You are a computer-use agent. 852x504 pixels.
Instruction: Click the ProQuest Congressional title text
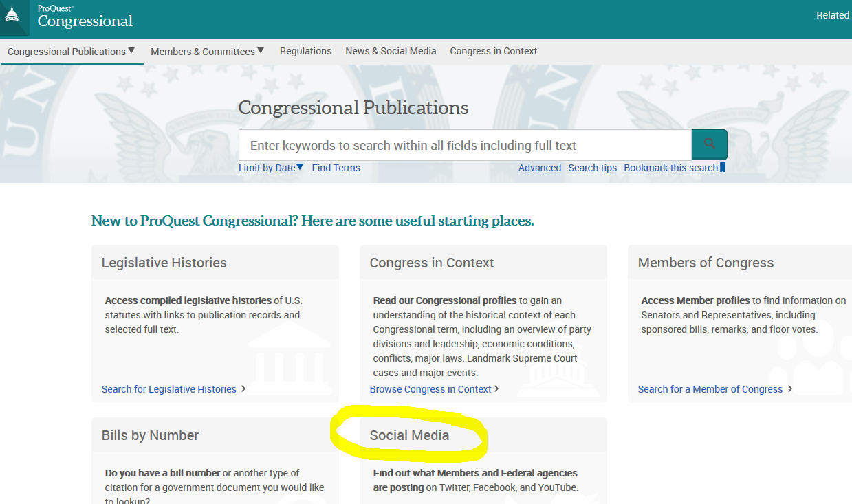[x=85, y=18]
